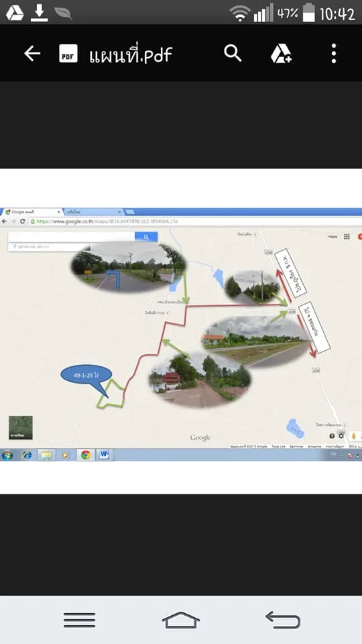Viewport: 362px width, 644px height.
Task: Click the blue map search button
Action: coord(146,237)
